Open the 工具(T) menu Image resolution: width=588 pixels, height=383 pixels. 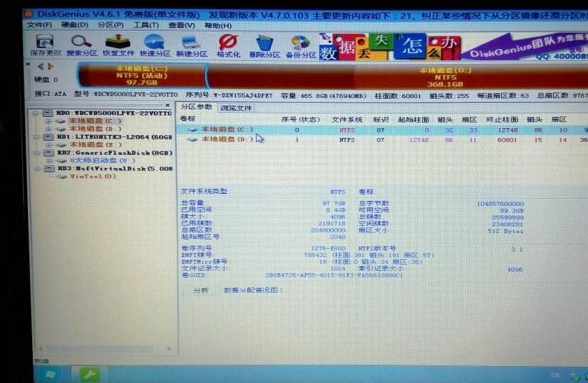pos(146,25)
